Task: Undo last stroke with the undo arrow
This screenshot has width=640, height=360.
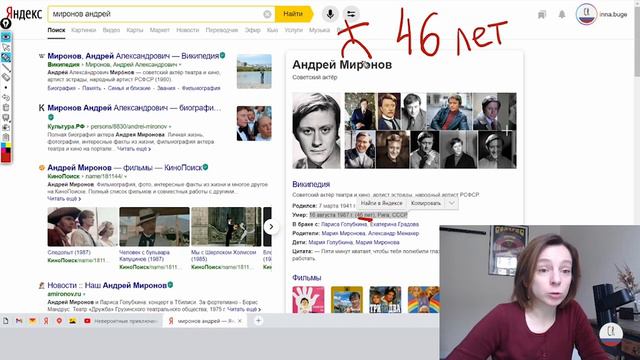Action: 6,98
